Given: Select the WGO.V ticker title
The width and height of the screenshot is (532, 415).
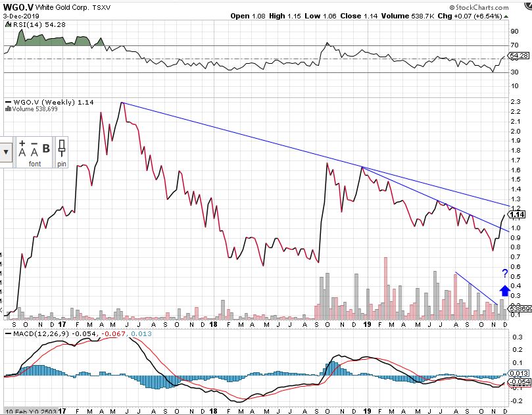Looking at the screenshot, I should click(x=18, y=7).
